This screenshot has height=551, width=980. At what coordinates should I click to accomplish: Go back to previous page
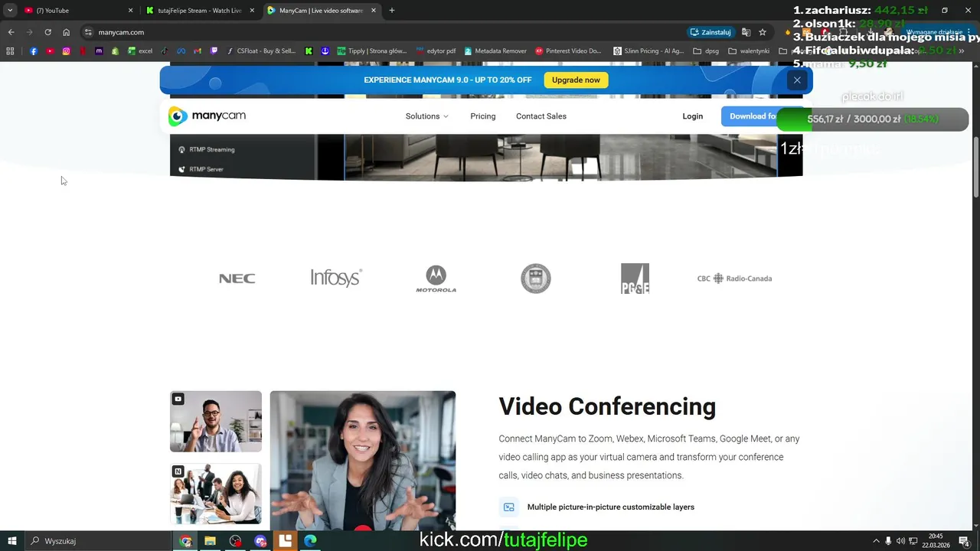[11, 32]
